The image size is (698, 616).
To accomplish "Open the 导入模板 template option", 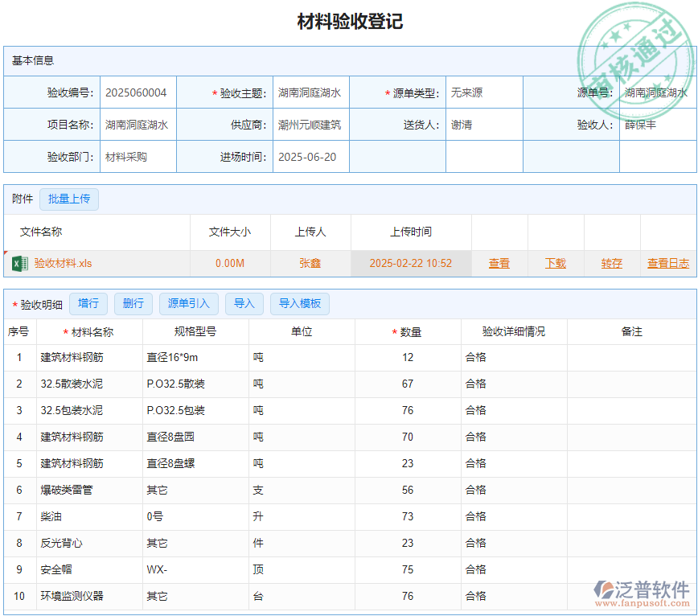I will coord(298,303).
